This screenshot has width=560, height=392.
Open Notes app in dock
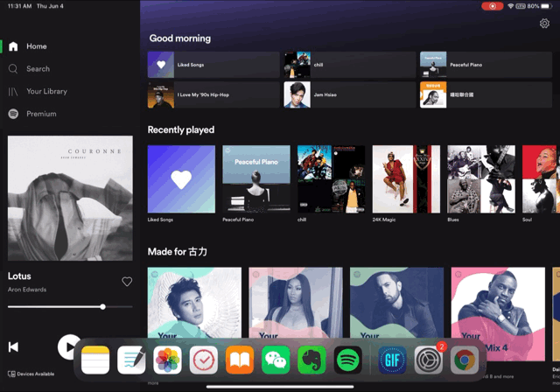95,360
